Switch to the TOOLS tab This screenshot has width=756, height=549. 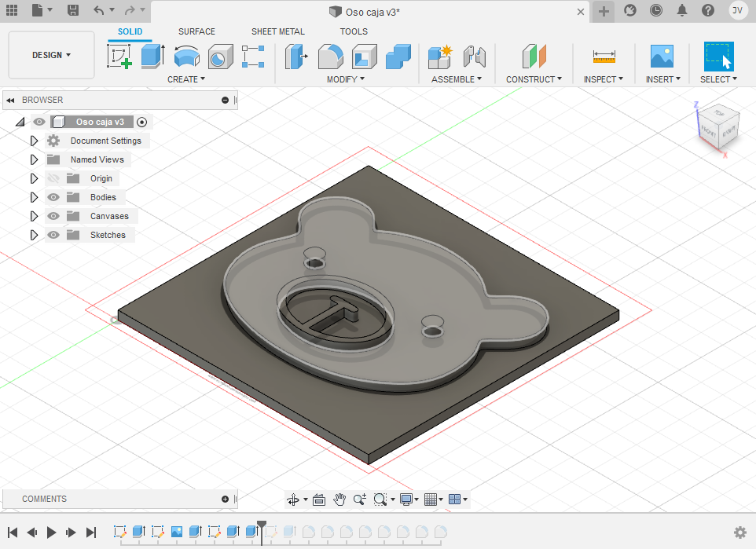(x=354, y=31)
